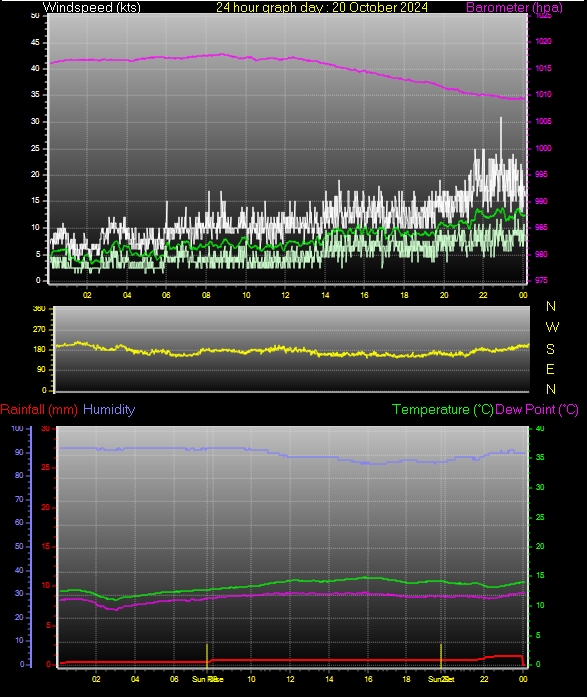The height and width of the screenshot is (697, 587).
Task: Click the E compass label beside direction graph
Action: (550, 369)
